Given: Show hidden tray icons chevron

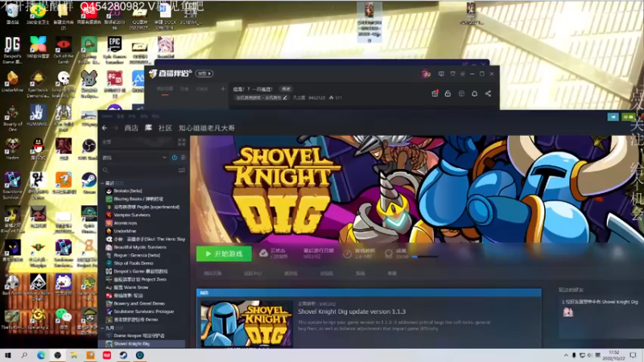Looking at the screenshot, I should (x=566, y=355).
